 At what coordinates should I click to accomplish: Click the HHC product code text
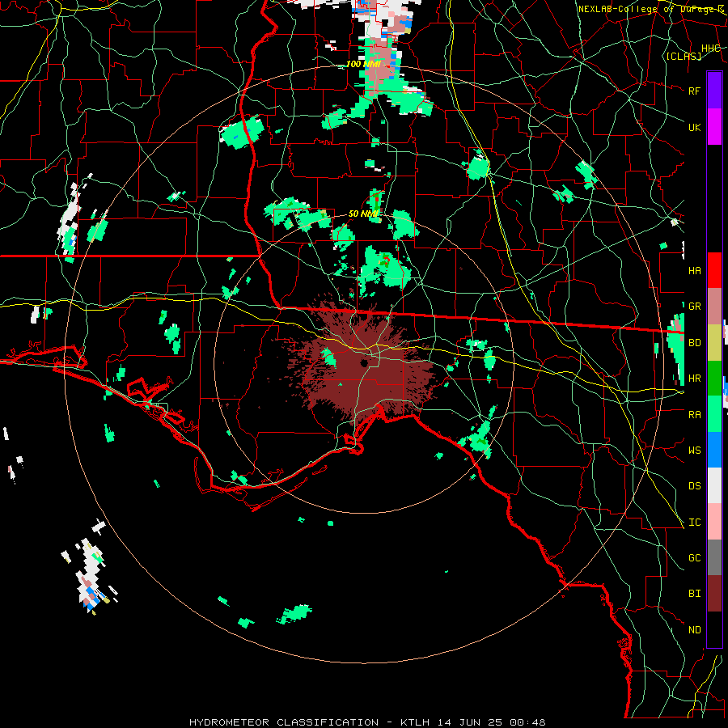click(710, 49)
